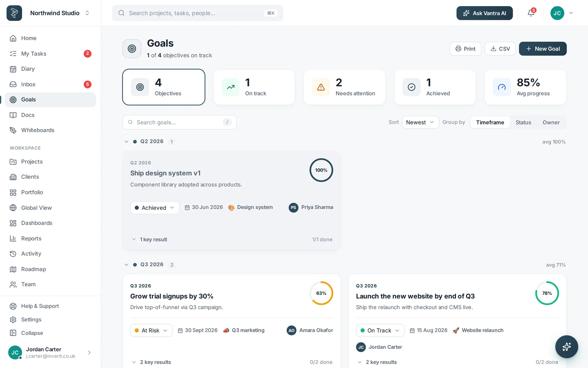Select the 85% Avg progress card
This screenshot has height=368, width=588.
click(526, 87)
